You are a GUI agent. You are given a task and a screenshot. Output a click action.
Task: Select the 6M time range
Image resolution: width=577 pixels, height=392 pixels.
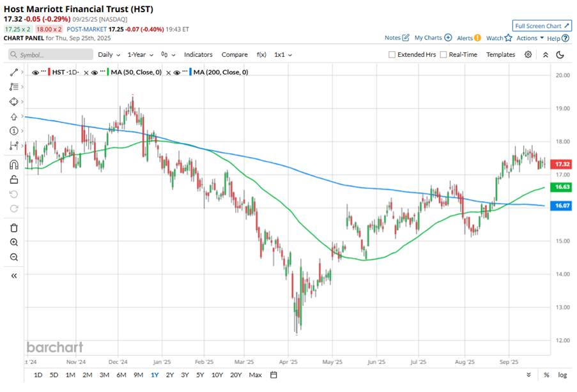click(x=121, y=375)
